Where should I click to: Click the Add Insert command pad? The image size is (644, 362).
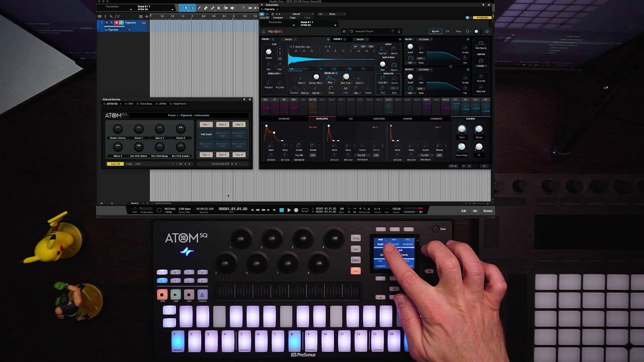(x=206, y=134)
